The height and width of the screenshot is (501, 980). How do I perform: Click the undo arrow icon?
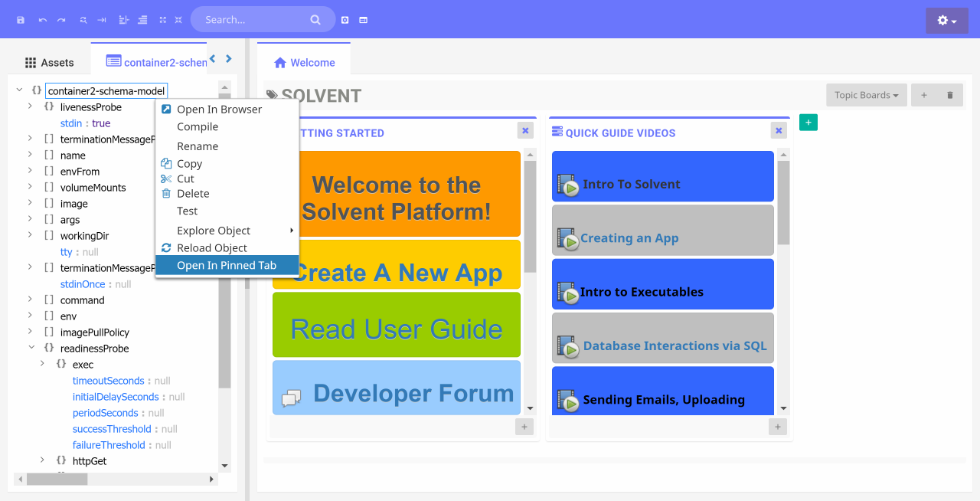pyautogui.click(x=43, y=20)
